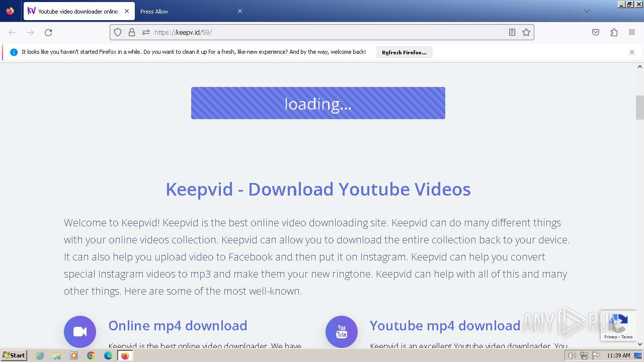Reload the page with the refresh icon
This screenshot has width=644, height=362.
coord(48,32)
